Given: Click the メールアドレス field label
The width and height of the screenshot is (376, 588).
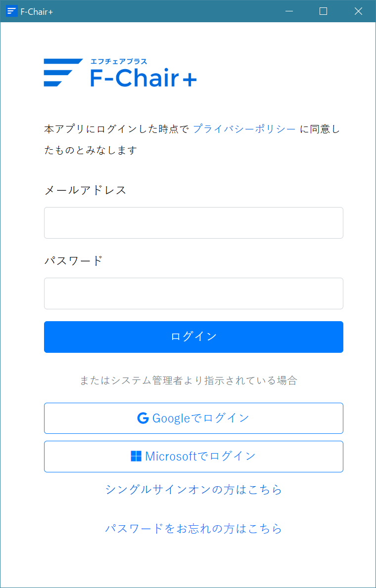Looking at the screenshot, I should click(85, 190).
